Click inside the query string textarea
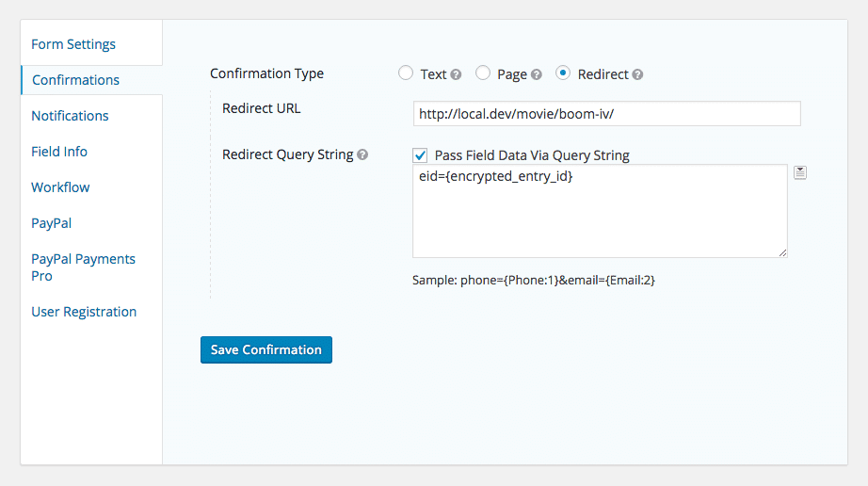868x486 pixels. [x=600, y=211]
